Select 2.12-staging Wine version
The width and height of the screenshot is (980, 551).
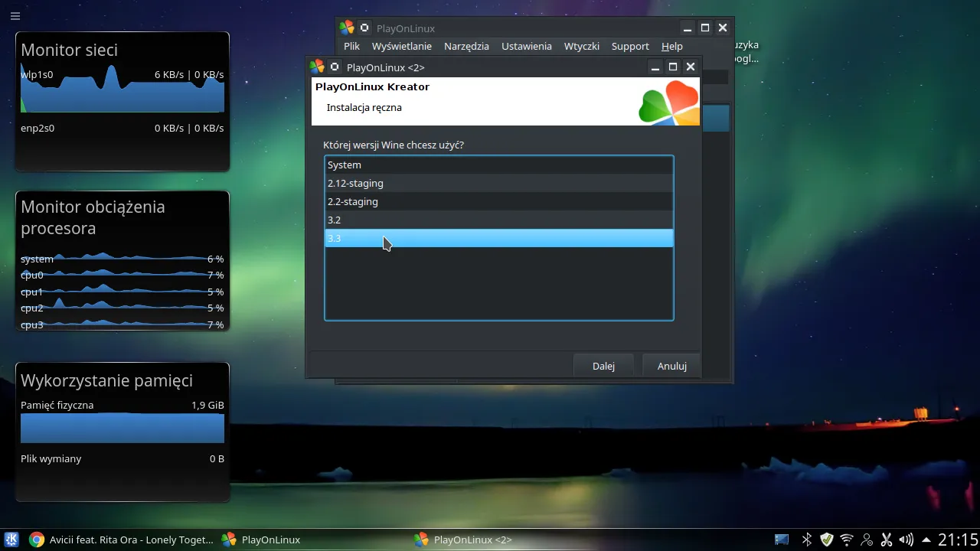pyautogui.click(x=498, y=183)
